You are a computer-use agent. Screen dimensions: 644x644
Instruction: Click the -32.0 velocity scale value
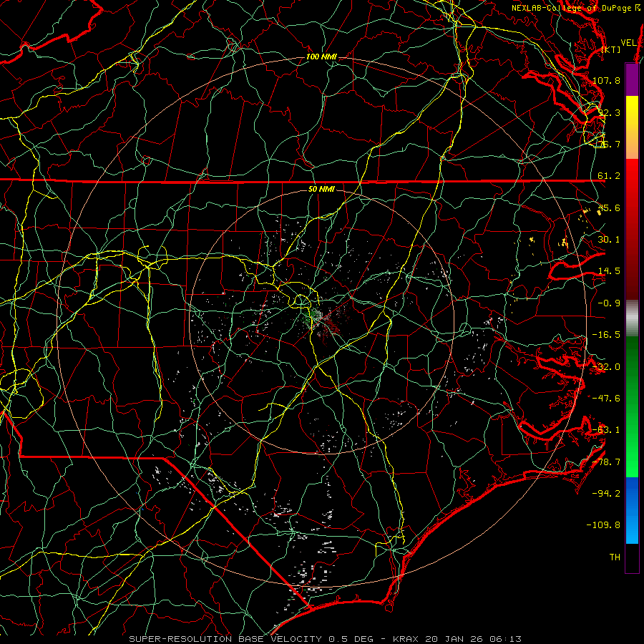point(606,367)
